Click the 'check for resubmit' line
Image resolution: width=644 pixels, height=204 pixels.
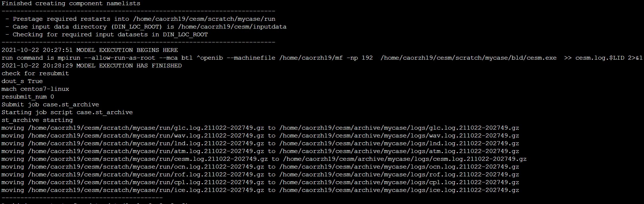35,73
